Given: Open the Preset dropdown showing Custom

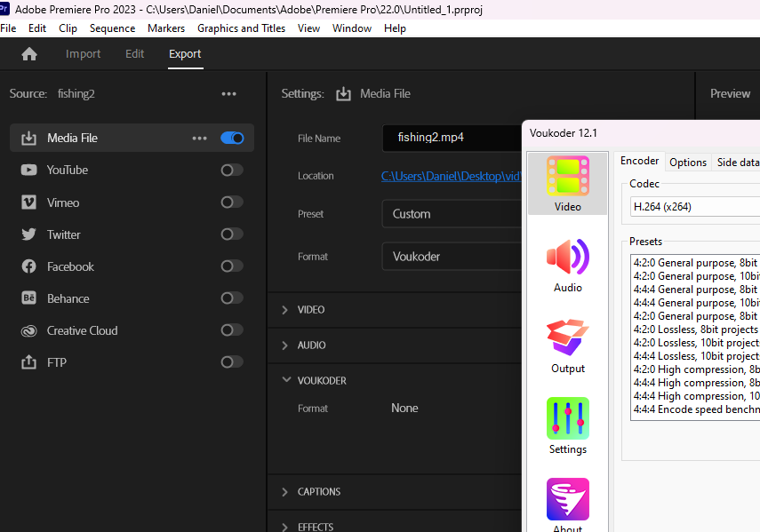Looking at the screenshot, I should pyautogui.click(x=453, y=214).
